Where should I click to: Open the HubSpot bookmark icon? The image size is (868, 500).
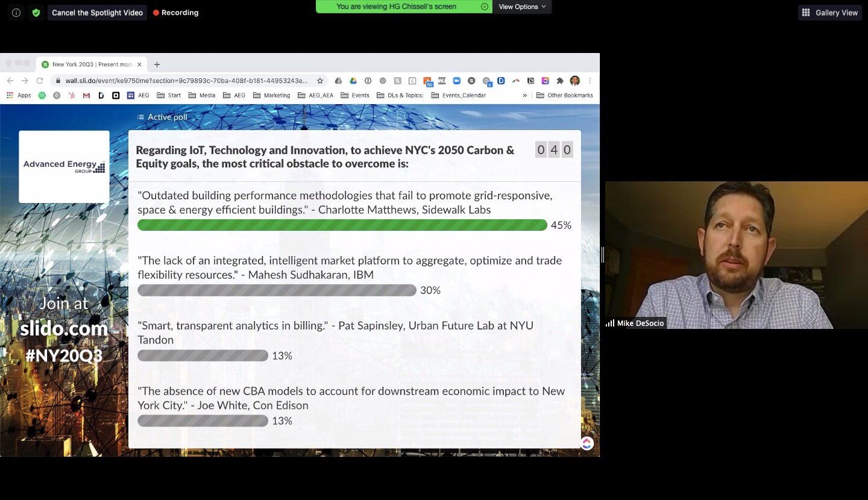(71, 95)
